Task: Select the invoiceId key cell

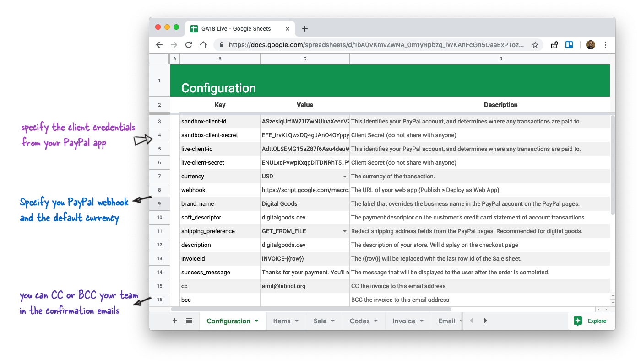Action: 220,259
